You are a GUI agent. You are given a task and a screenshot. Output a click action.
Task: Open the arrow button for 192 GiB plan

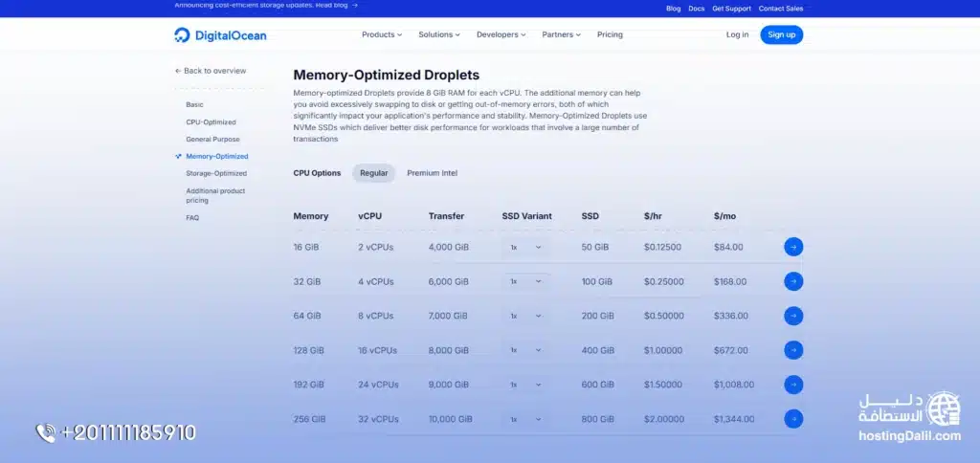[793, 385]
